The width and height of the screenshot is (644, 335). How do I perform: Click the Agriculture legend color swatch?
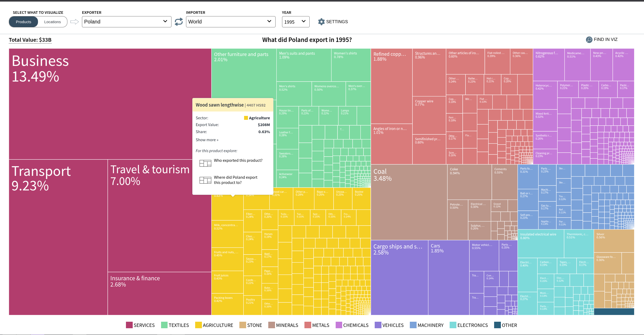coord(198,325)
